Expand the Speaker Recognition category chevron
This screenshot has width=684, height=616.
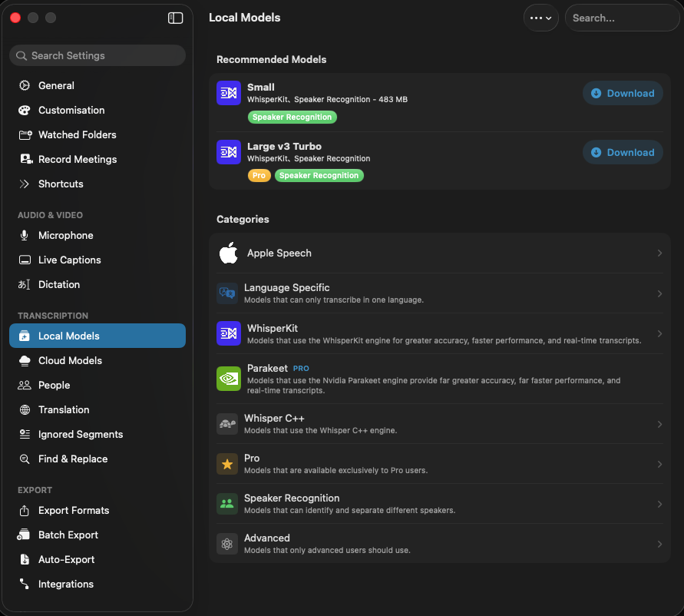click(x=659, y=504)
